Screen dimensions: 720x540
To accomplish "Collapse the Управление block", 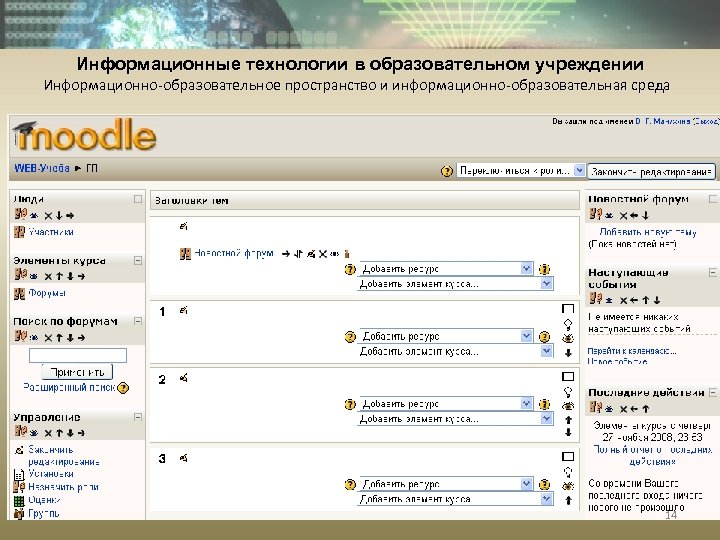I will point(138,417).
